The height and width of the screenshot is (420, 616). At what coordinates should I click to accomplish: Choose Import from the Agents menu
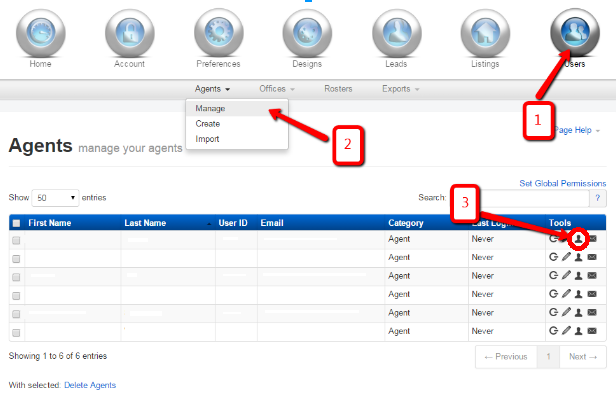click(237, 139)
